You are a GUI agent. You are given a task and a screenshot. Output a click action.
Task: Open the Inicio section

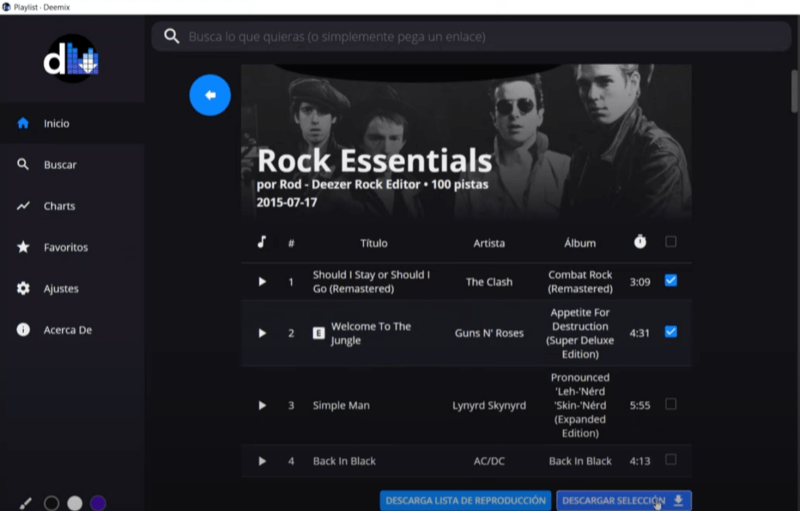click(72, 123)
